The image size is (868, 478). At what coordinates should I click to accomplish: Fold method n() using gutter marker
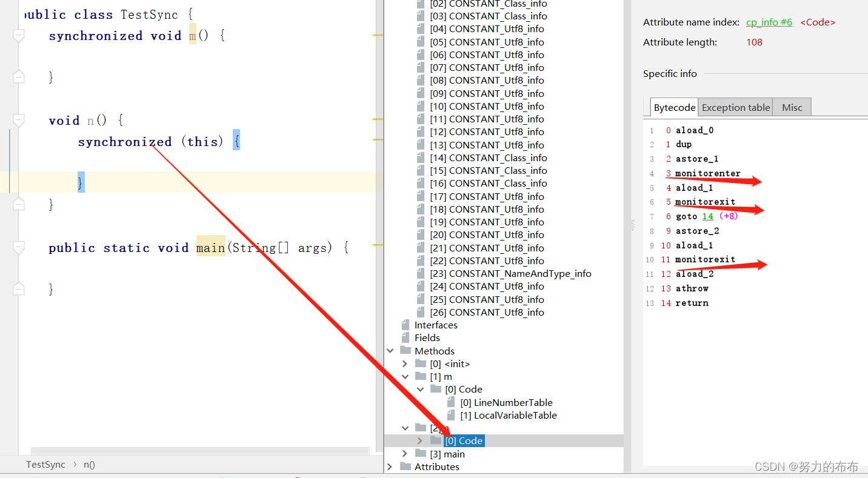19,121
